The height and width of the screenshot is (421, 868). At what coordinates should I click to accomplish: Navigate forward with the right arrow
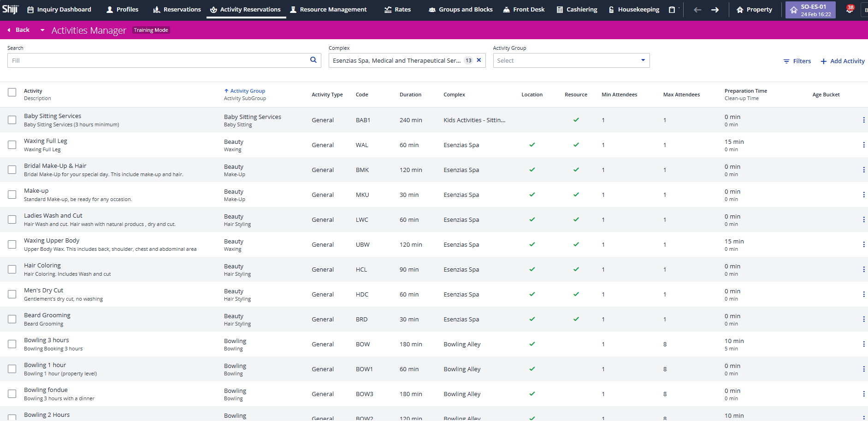click(715, 10)
